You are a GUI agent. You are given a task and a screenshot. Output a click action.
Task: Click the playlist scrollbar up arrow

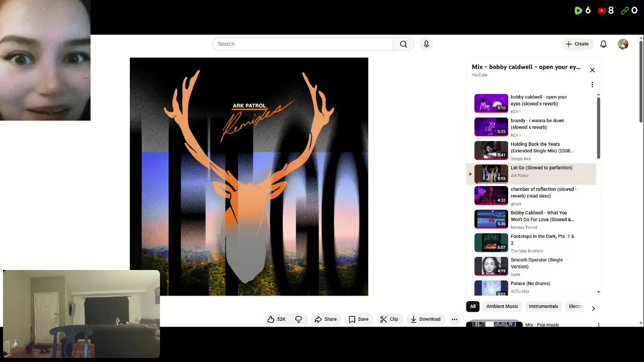(598, 95)
